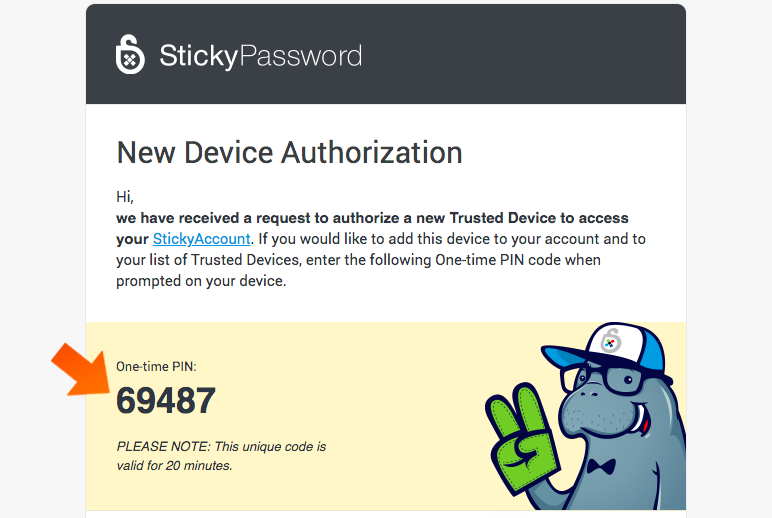Click the Hi greeting line
The image size is (772, 518).
point(125,197)
